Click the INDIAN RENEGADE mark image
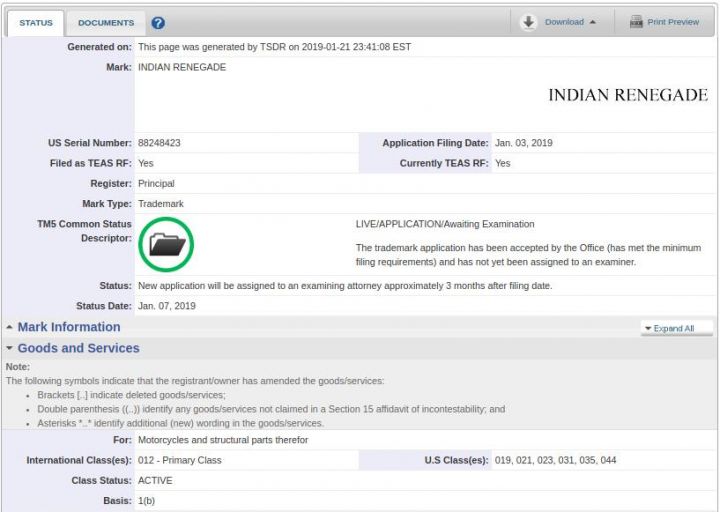This screenshot has width=720, height=512. [x=627, y=96]
